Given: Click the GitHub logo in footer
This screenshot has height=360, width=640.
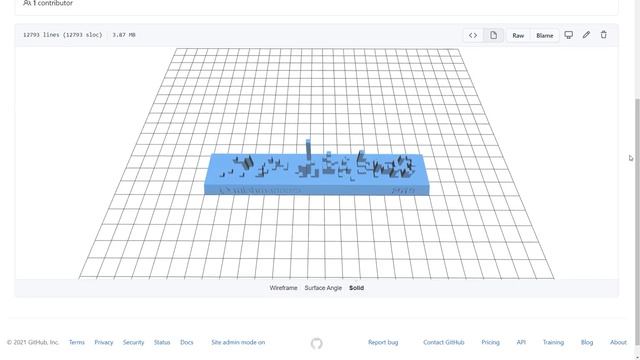Looking at the screenshot, I should tap(316, 343).
